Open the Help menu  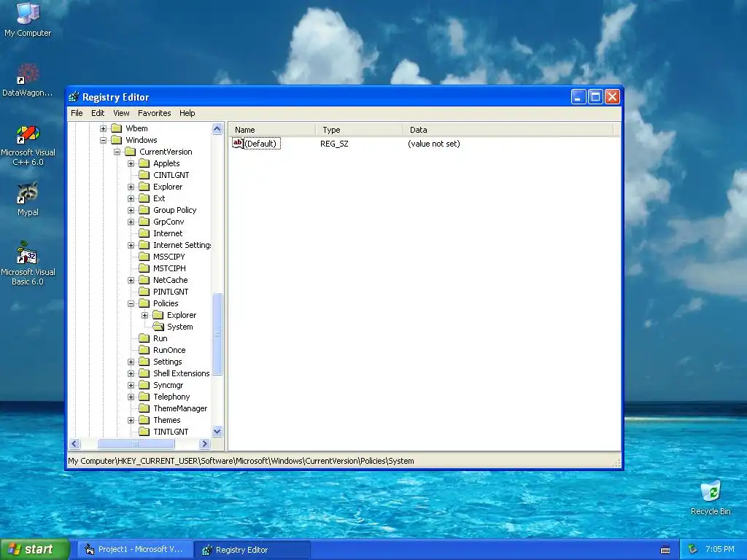click(x=187, y=113)
